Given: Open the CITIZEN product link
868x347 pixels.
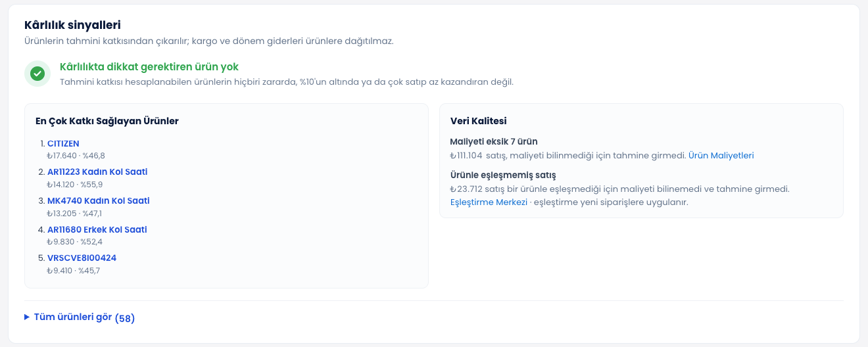Looking at the screenshot, I should coord(63,143).
